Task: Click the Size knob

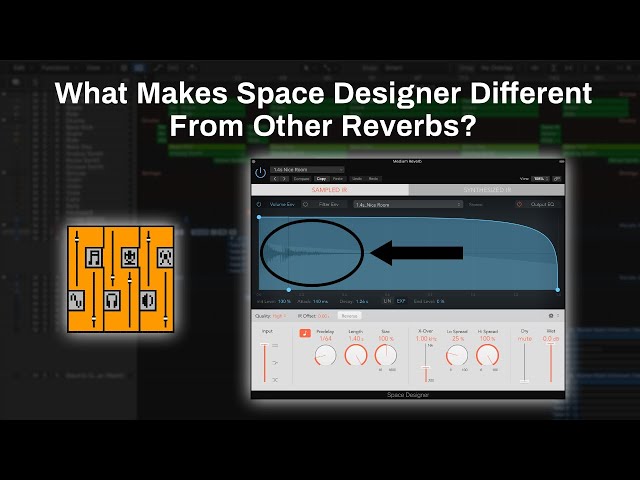Action: (x=386, y=355)
